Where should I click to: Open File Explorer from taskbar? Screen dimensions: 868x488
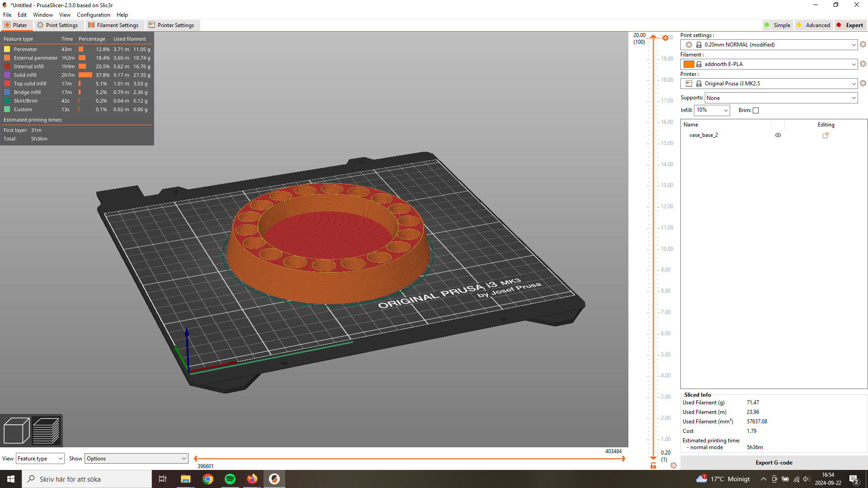(x=185, y=479)
